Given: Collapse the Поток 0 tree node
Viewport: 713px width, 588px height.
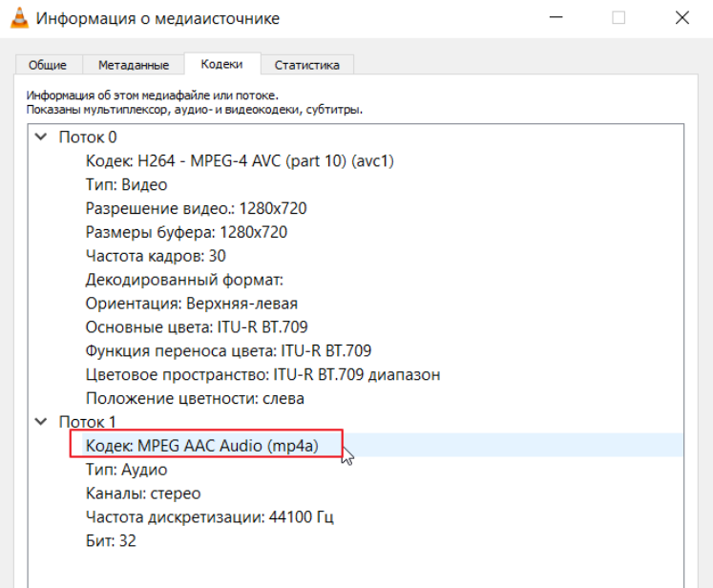Looking at the screenshot, I should (x=40, y=136).
